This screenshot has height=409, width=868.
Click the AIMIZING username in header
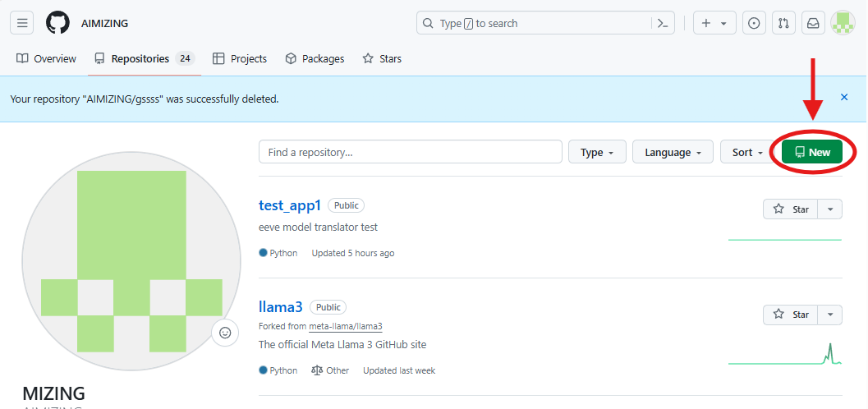[x=104, y=23]
